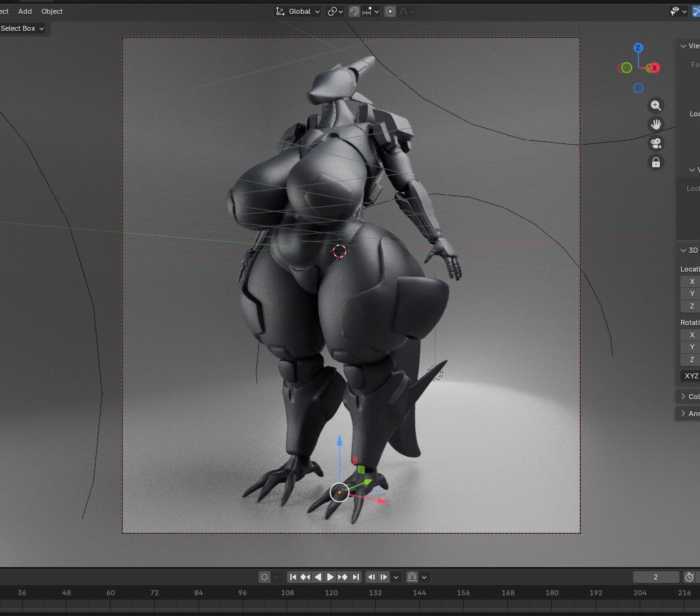700x616 pixels.
Task: Click the green plane handle of move gizmo
Action: (x=361, y=470)
